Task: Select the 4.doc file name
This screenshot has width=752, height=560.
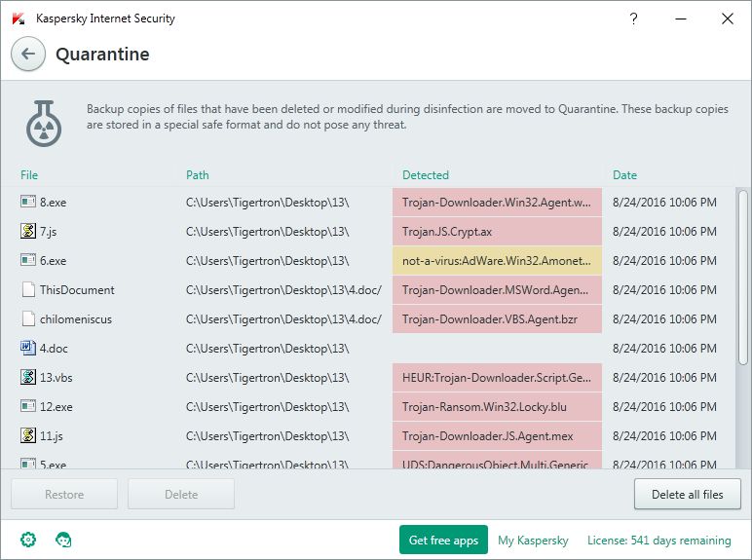Action: (x=54, y=349)
